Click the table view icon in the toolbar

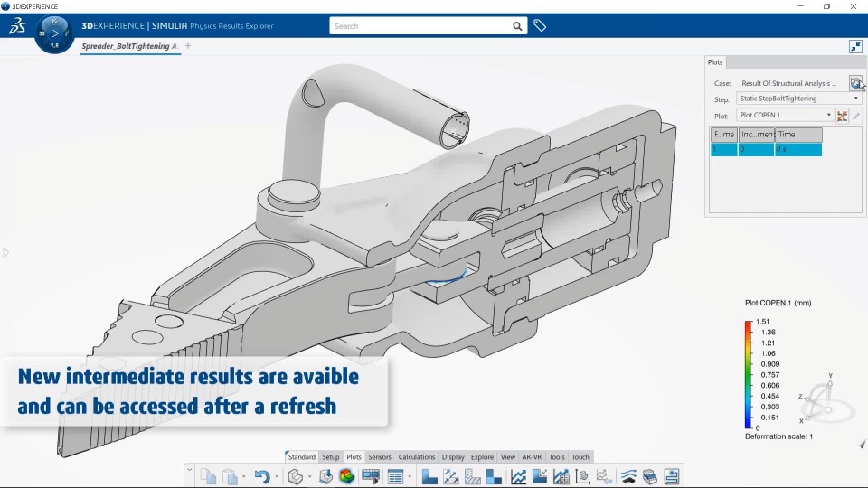395,476
